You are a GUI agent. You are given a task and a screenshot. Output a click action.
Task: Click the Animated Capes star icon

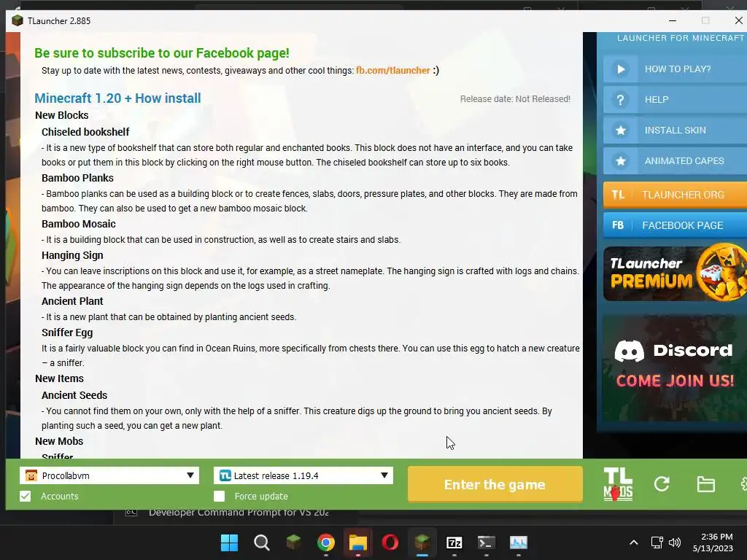tap(620, 161)
